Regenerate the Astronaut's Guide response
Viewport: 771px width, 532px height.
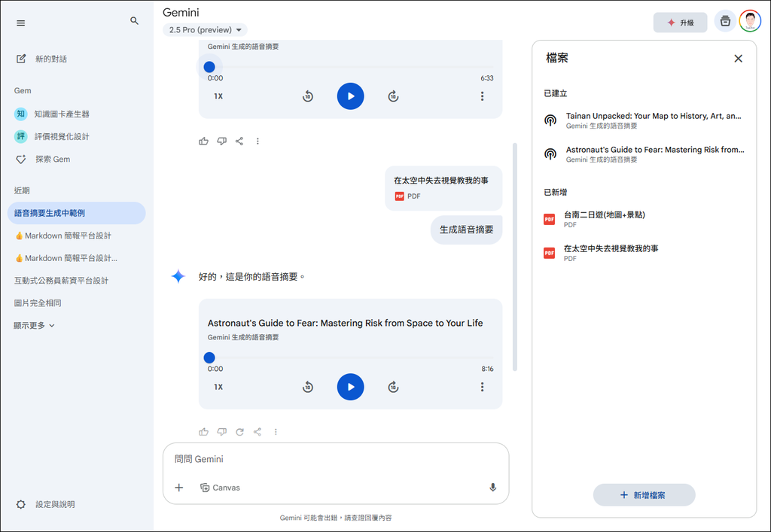click(x=239, y=432)
